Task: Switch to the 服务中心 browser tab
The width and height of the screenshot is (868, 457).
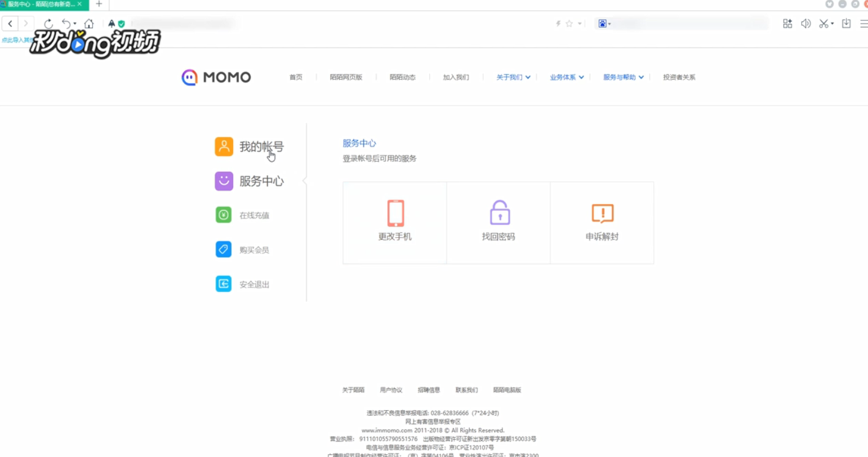Action: [39, 5]
